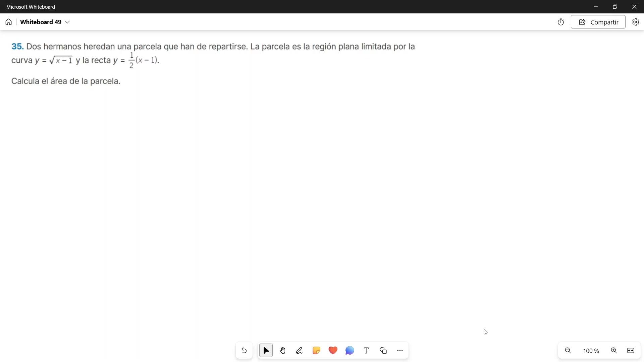Activate the pen inking tool

point(300,351)
